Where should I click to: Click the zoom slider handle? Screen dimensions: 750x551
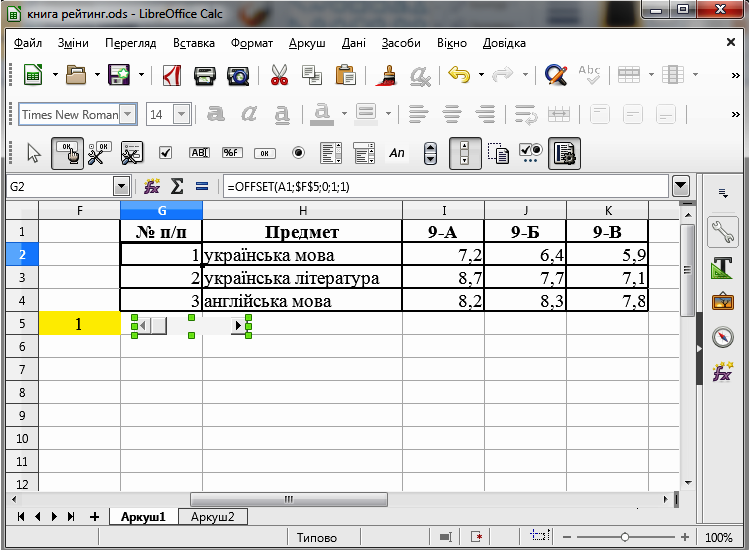(624, 537)
